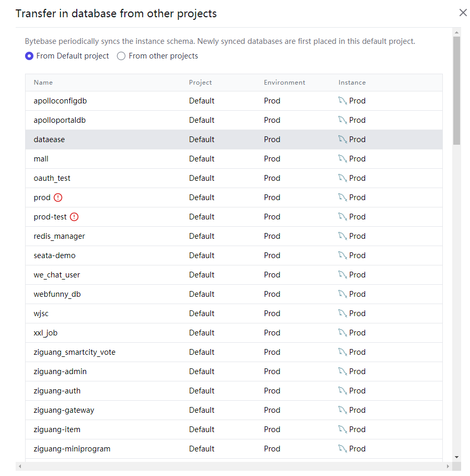Click the scrollbar up arrow
Screen dimensions: 470x476
tap(456, 32)
